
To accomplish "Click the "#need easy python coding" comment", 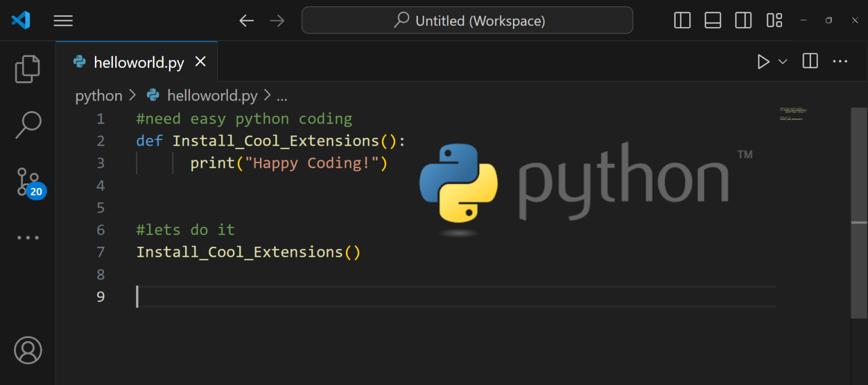I will pos(244,119).
